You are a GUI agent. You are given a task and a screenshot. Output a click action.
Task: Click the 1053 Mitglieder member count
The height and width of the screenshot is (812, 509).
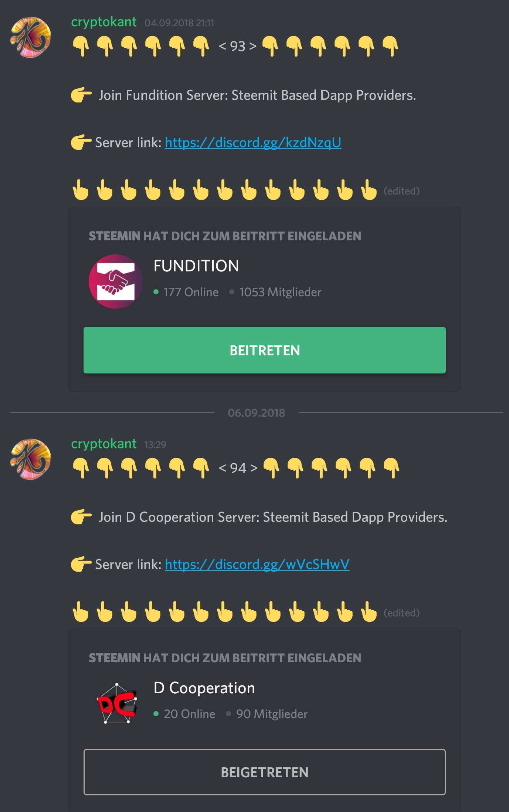[x=280, y=292]
